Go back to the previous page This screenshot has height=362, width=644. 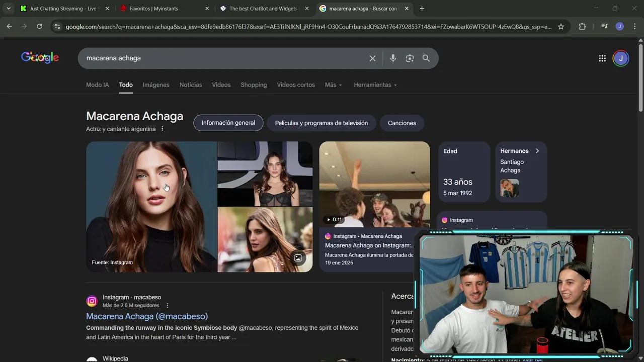(x=9, y=27)
